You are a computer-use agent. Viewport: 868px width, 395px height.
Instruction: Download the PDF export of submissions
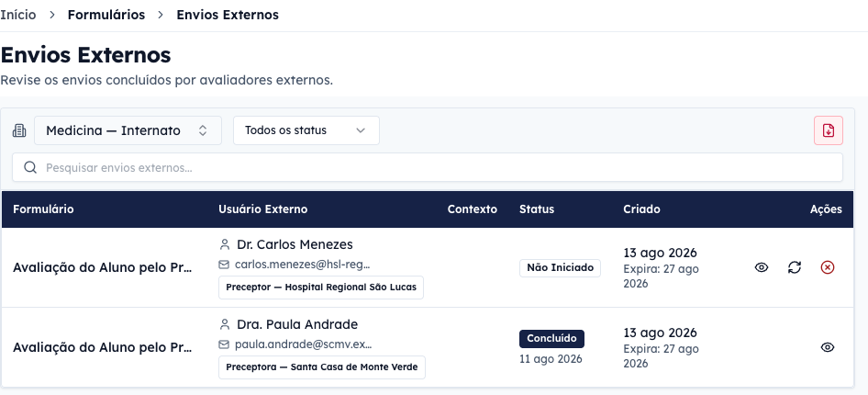click(829, 130)
